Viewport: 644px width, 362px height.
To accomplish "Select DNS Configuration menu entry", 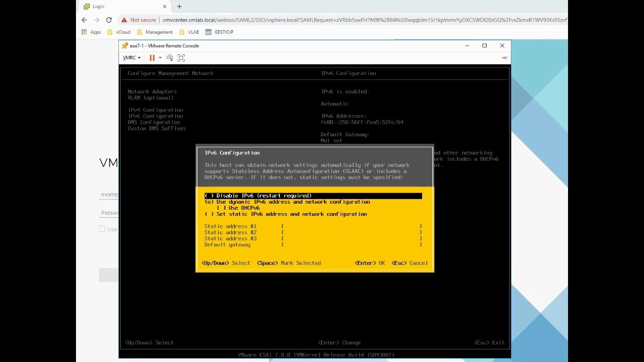I will point(153,122).
